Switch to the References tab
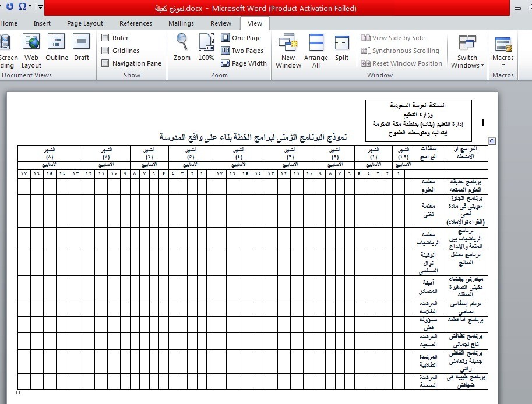The height and width of the screenshot is (404, 532). [135, 23]
